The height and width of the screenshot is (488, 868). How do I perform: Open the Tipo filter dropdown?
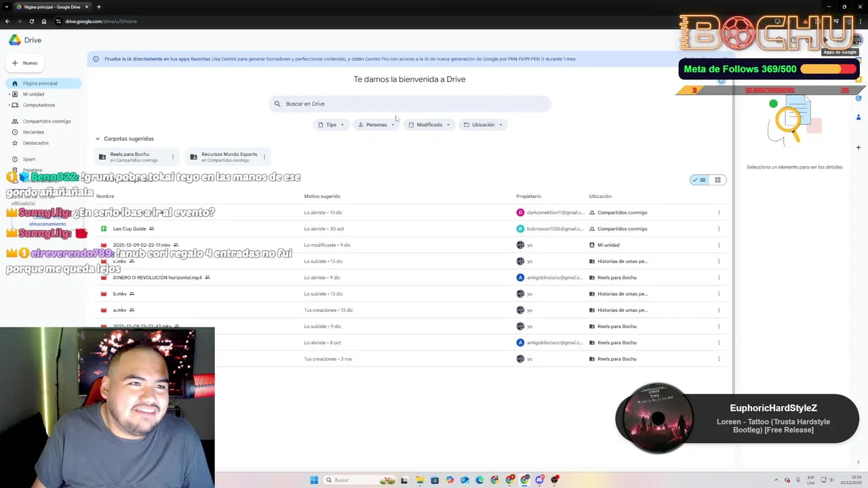click(x=332, y=125)
